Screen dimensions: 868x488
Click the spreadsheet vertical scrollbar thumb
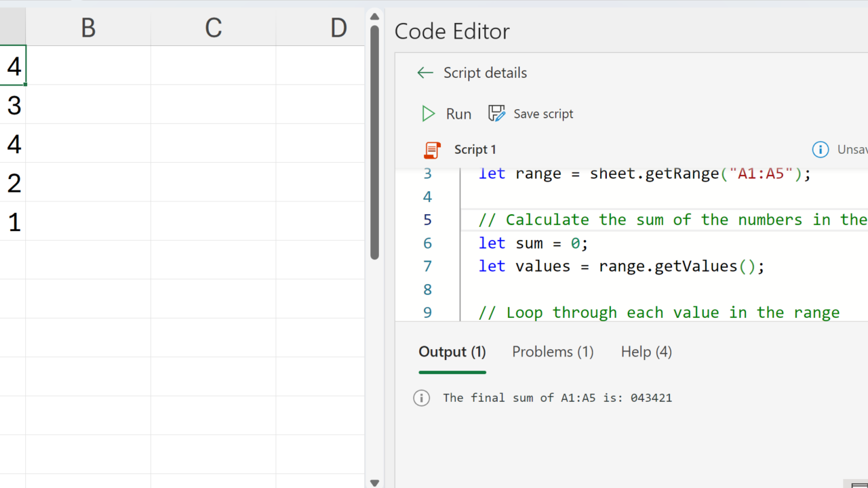tap(374, 142)
